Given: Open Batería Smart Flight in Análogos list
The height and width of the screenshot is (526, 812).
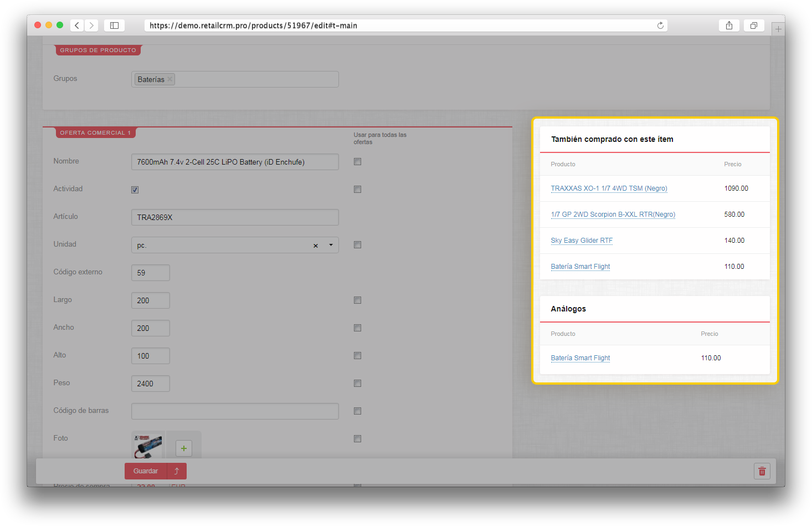Looking at the screenshot, I should pos(580,358).
